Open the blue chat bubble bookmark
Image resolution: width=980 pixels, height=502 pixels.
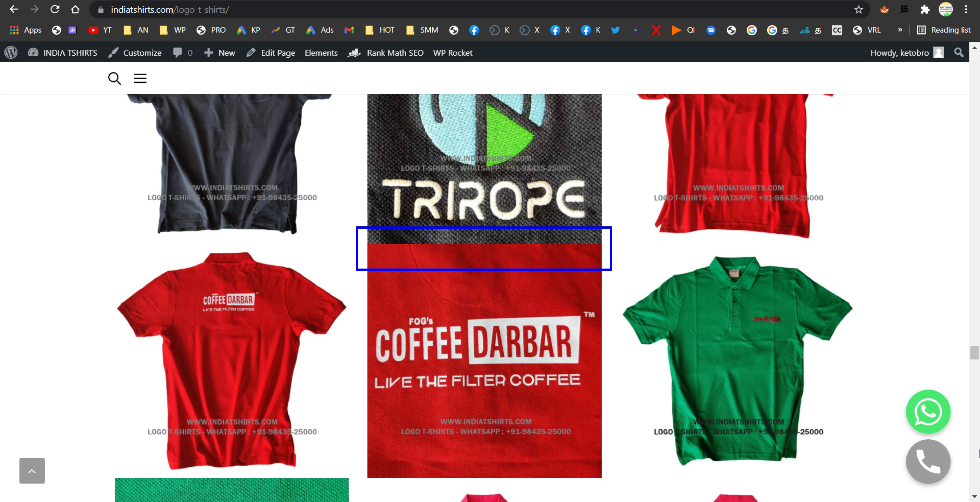(711, 30)
